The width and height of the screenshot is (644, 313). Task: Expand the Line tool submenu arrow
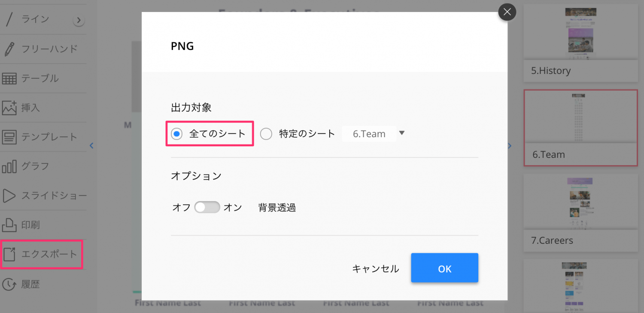79,20
